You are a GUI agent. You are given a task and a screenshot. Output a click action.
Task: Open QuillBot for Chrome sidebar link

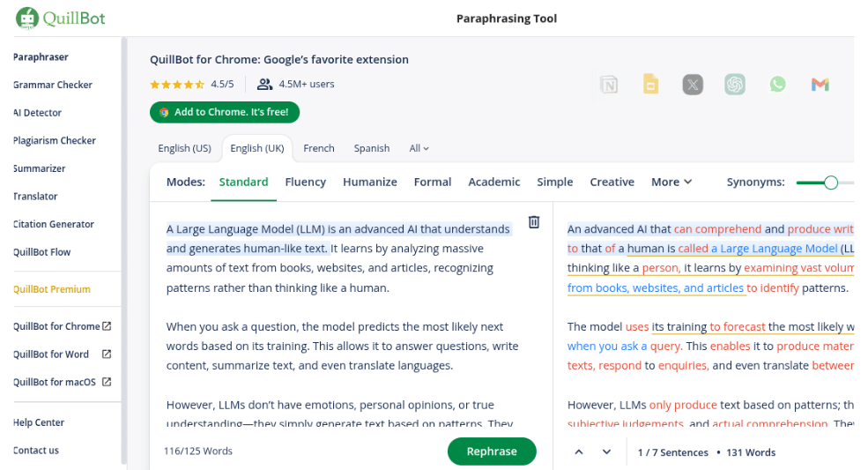[x=56, y=326]
